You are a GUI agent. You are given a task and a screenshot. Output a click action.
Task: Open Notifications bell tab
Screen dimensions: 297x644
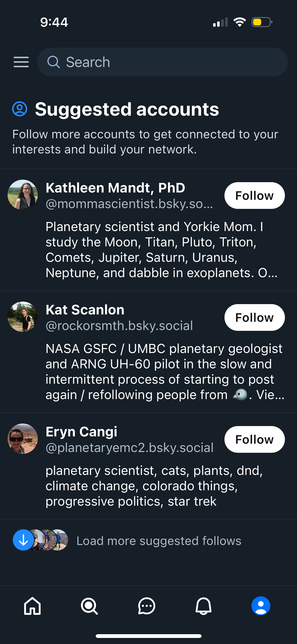(204, 606)
